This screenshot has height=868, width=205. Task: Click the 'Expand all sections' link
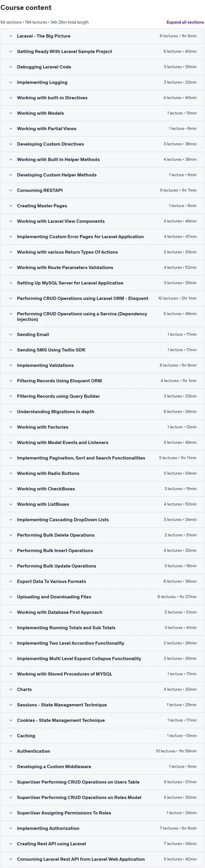coord(185,22)
